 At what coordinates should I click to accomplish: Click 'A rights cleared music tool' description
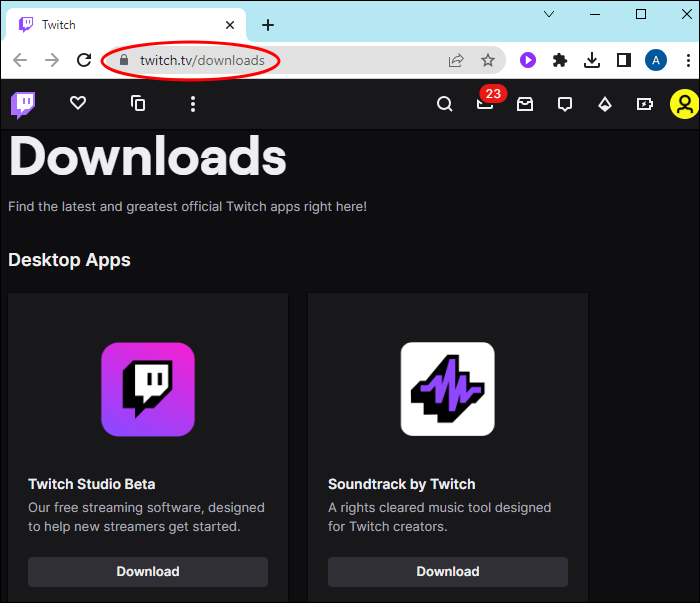click(440, 517)
